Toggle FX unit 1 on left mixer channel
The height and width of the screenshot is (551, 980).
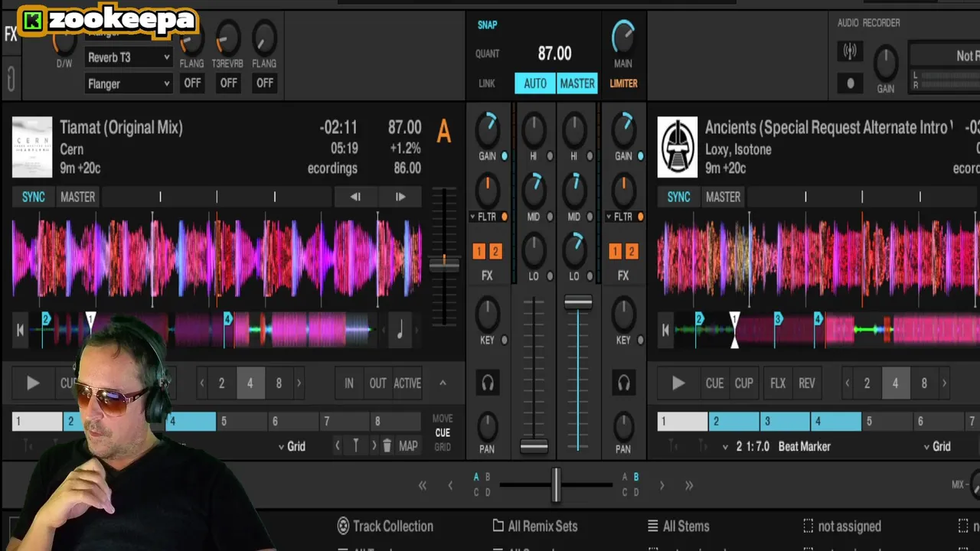coord(479,251)
